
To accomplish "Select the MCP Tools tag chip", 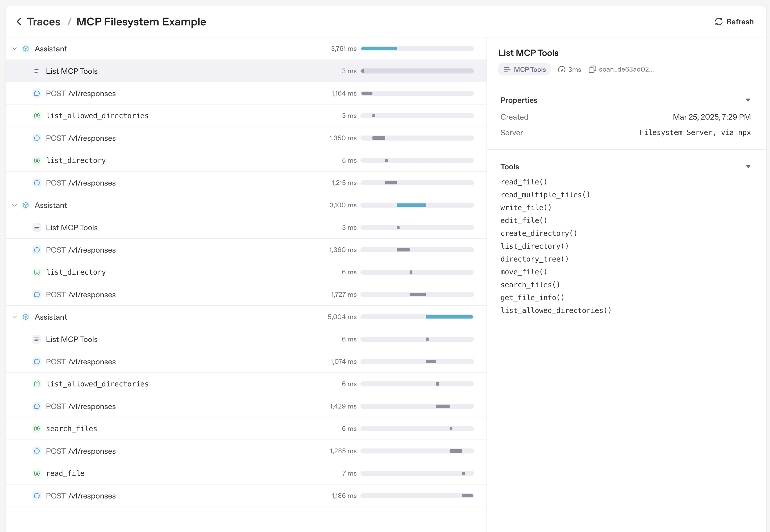I will point(524,69).
